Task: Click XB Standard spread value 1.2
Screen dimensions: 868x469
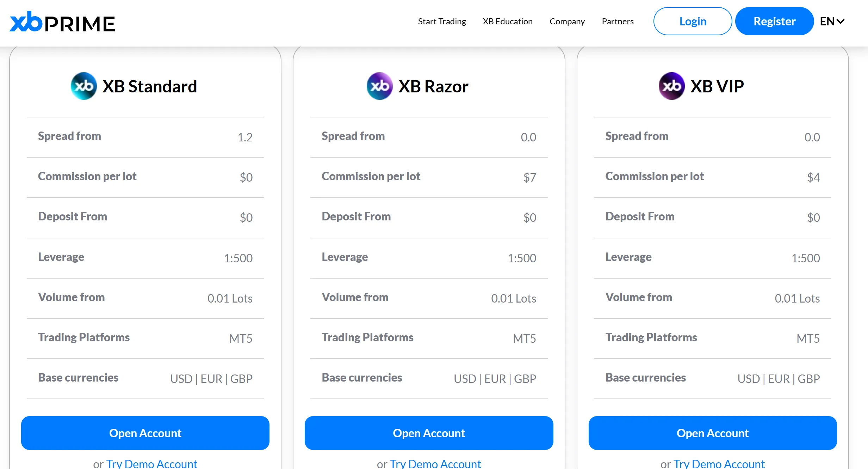Action: coord(245,137)
